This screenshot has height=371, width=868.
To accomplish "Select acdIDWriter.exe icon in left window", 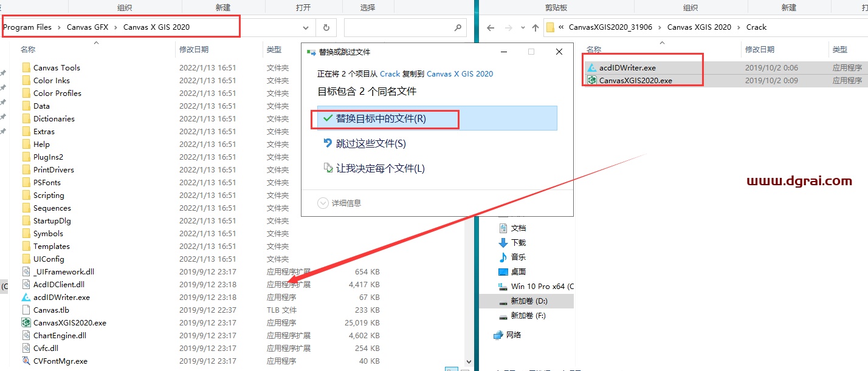I will (x=26, y=297).
